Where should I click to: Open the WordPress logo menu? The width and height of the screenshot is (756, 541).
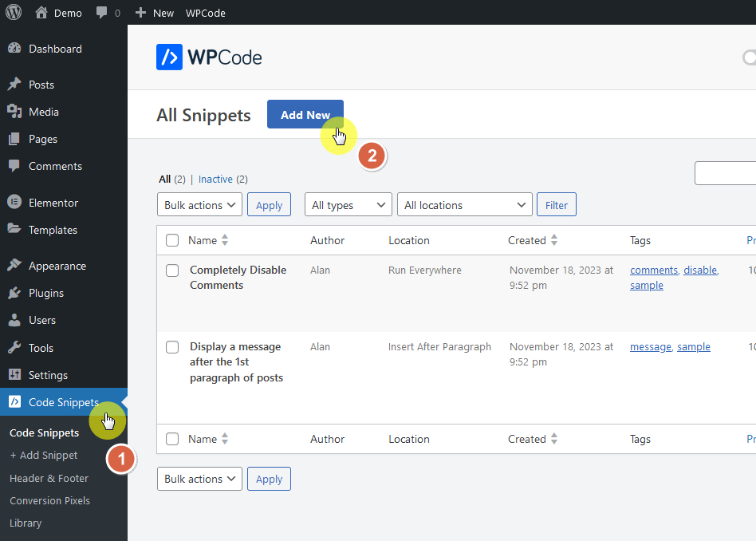click(14, 12)
